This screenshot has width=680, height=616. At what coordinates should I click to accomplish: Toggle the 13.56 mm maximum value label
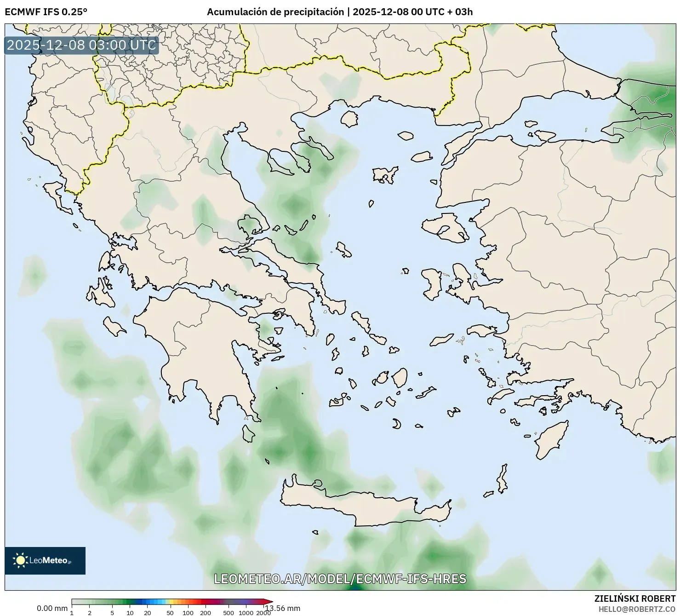[x=282, y=607]
